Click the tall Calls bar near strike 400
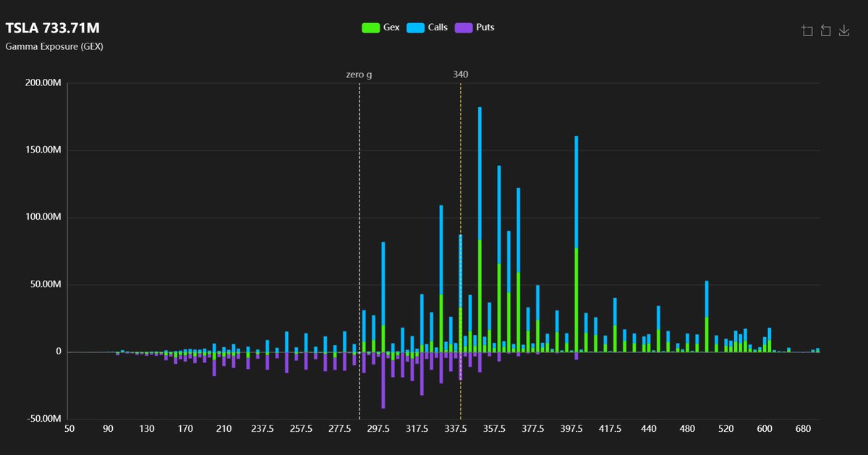 pos(576,192)
